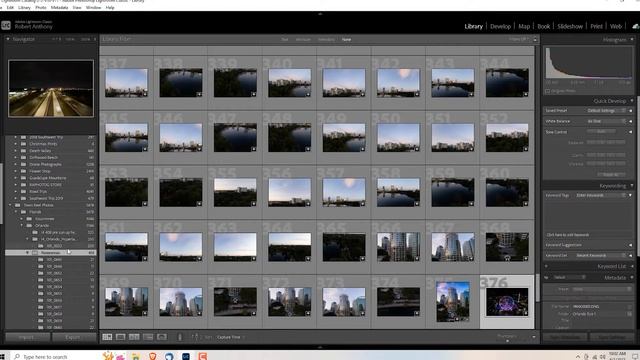
Task: Collapse the Histogram panel
Action: click(632, 40)
